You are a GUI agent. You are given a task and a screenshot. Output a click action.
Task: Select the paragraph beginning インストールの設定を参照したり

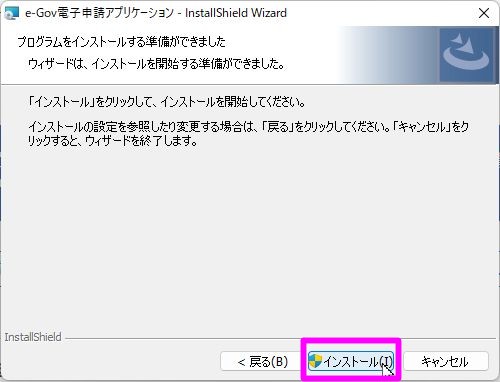point(249,134)
